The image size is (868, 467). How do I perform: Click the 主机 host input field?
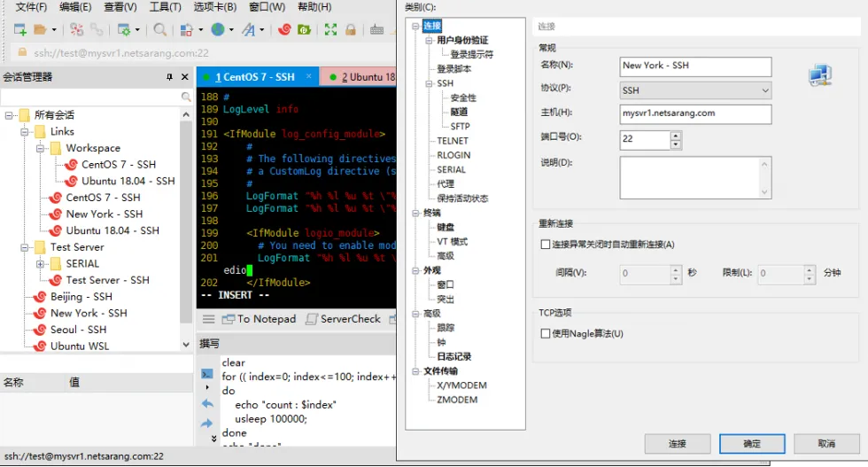695,113
